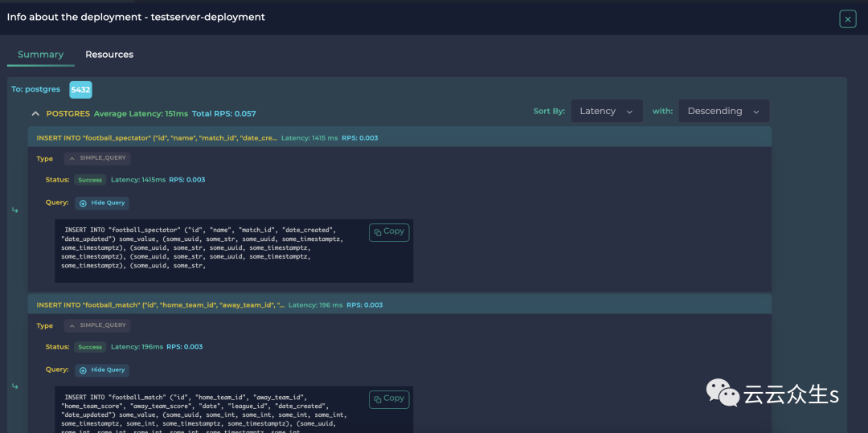
Task: Click the 'To: postgres' label
Action: point(36,89)
